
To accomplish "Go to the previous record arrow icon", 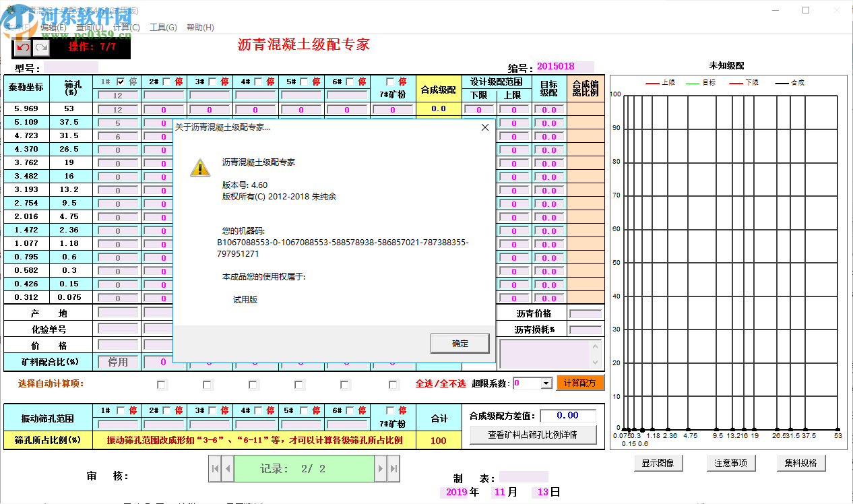I will [227, 468].
